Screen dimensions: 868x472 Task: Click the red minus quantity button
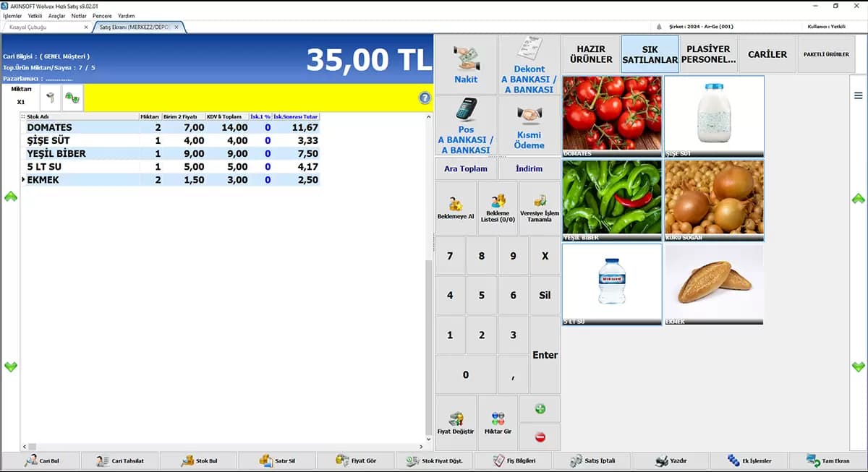[x=540, y=437]
